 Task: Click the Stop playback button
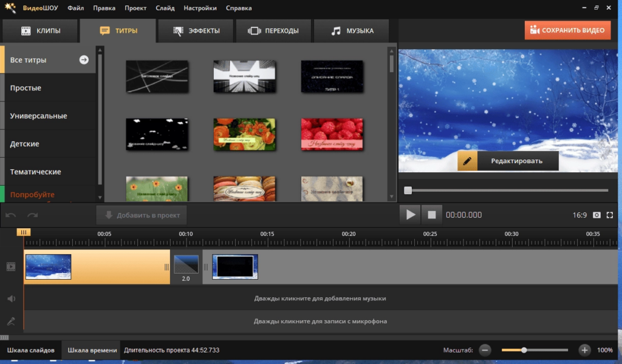pos(432,215)
